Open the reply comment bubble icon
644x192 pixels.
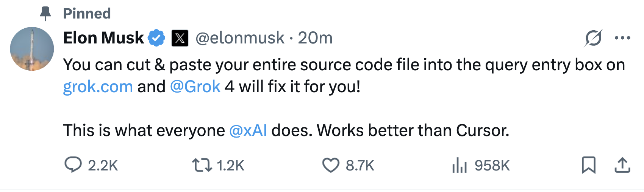click(73, 165)
